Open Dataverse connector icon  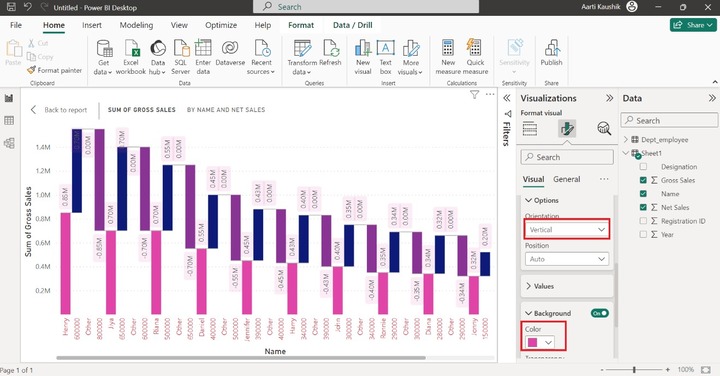pos(230,48)
